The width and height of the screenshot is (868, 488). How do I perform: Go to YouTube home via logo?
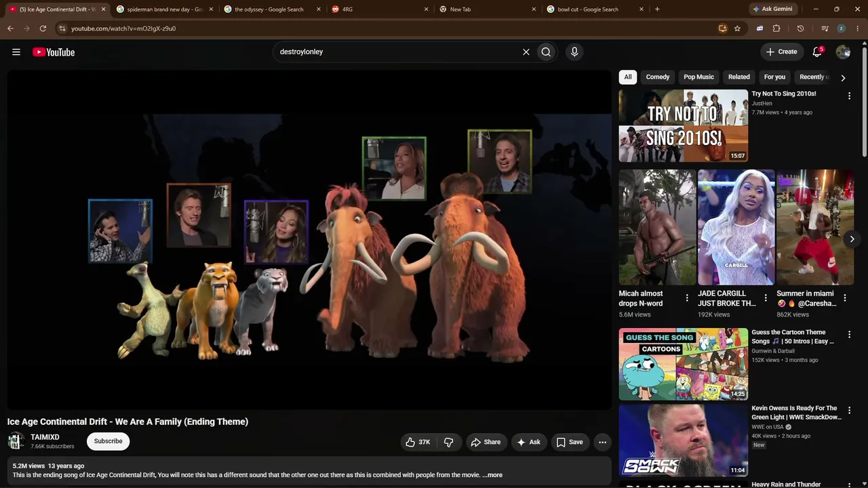coord(54,52)
